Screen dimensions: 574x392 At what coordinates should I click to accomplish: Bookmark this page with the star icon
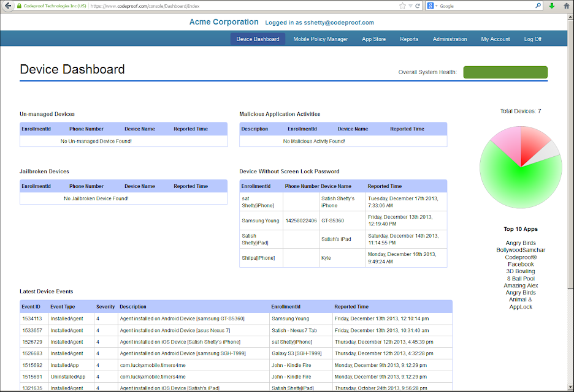coord(403,6)
